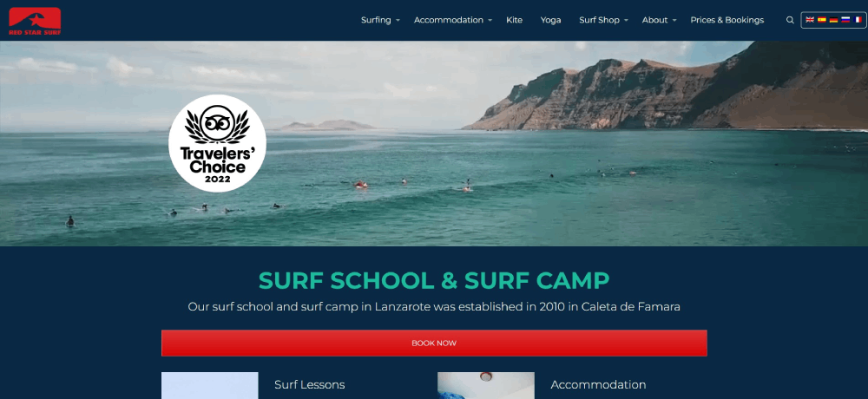Choose the French flag language icon
The width and height of the screenshot is (868, 399).
click(858, 19)
